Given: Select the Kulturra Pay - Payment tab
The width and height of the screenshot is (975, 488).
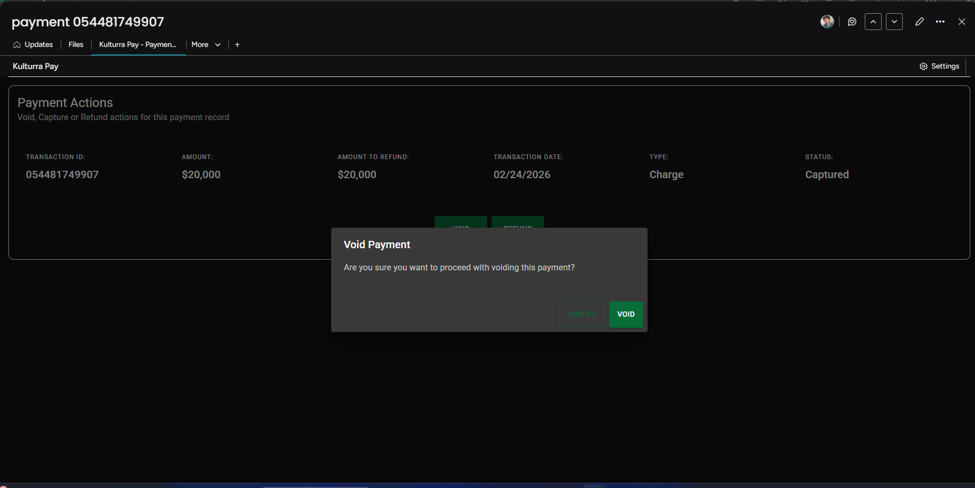Looking at the screenshot, I should pyautogui.click(x=138, y=45).
